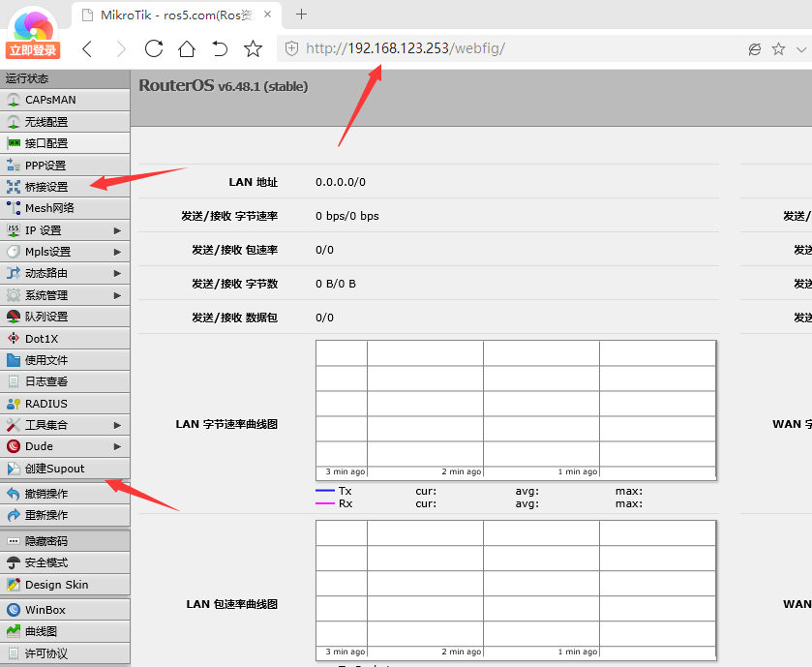The image size is (812, 667).
Task: Click browser back arrow
Action: [x=87, y=49]
